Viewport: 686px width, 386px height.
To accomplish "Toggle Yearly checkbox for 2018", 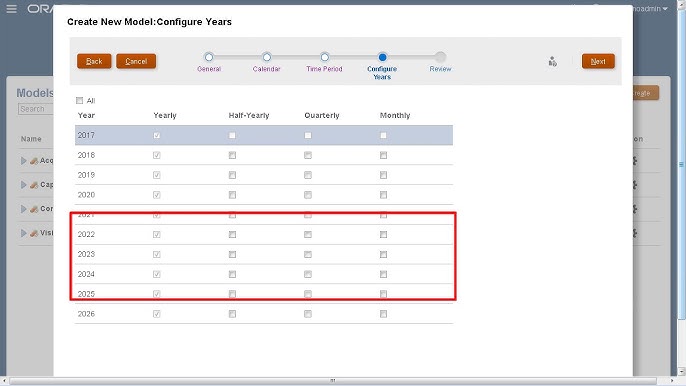I will [x=157, y=155].
